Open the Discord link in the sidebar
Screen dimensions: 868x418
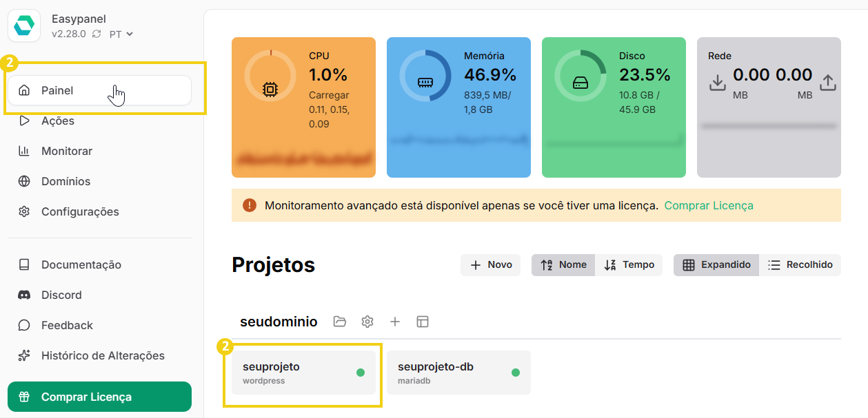point(61,295)
